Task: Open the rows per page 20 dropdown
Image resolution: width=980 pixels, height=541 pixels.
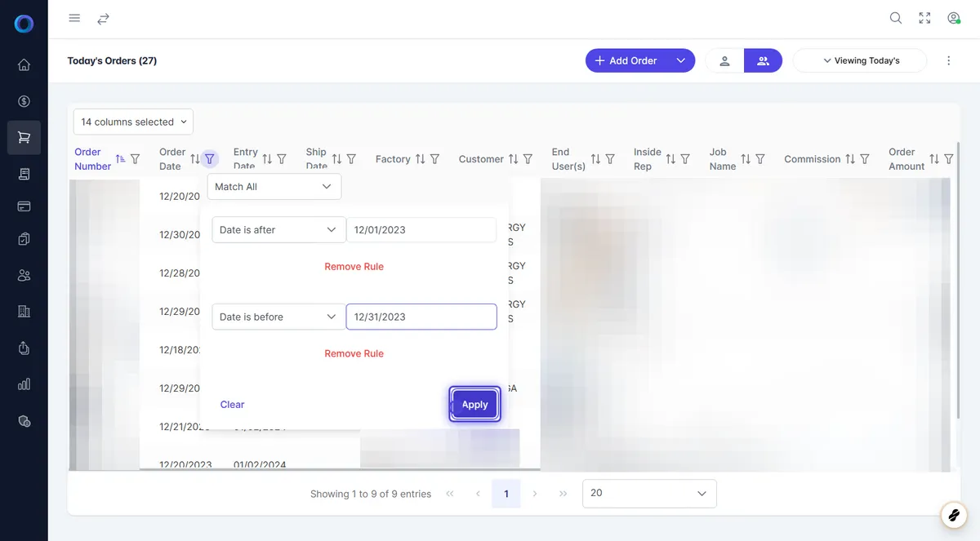Action: [x=649, y=494]
